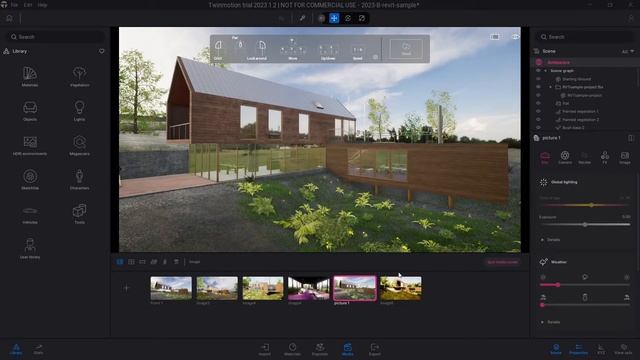Click the Library search field
The width and height of the screenshot is (640, 360).
click(x=55, y=37)
